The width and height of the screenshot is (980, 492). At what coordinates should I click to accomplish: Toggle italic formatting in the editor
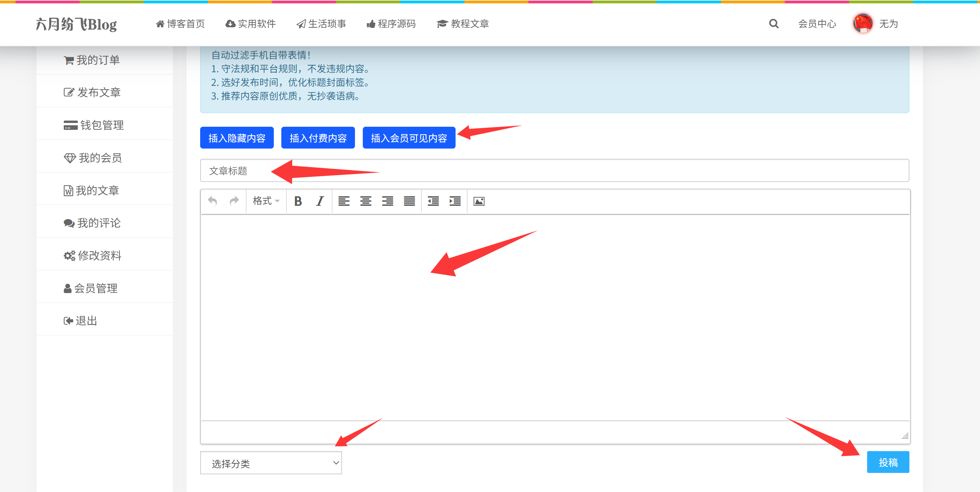click(x=320, y=201)
